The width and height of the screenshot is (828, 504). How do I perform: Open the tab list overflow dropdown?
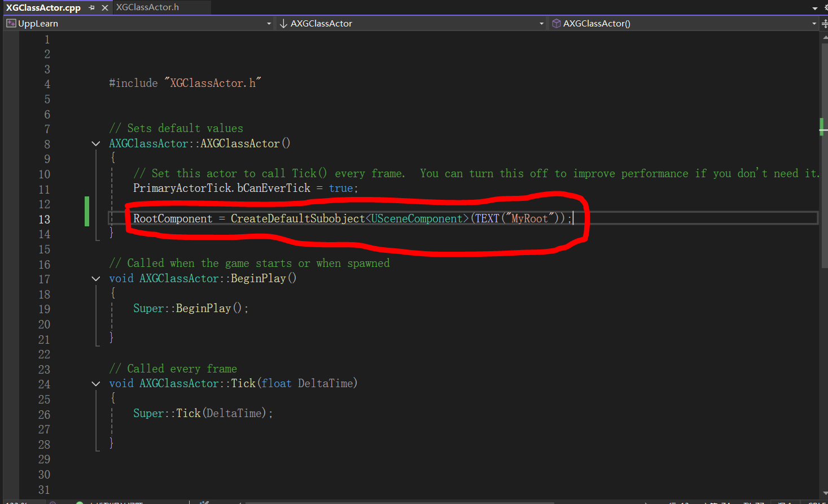tap(814, 8)
